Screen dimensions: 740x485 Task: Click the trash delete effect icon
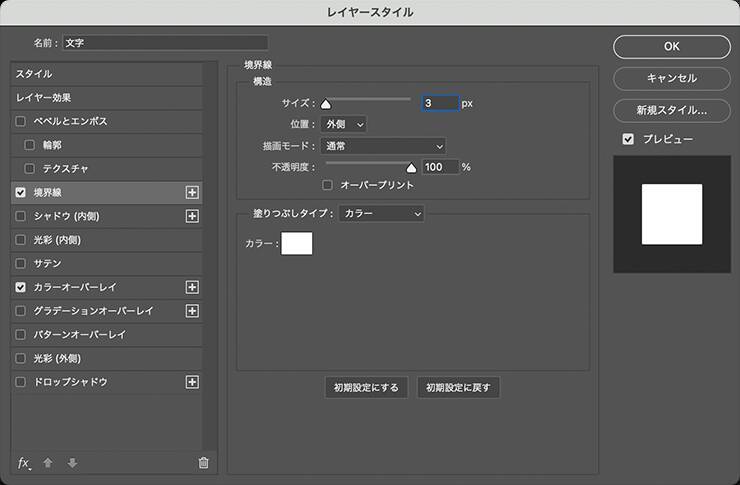pos(203,462)
